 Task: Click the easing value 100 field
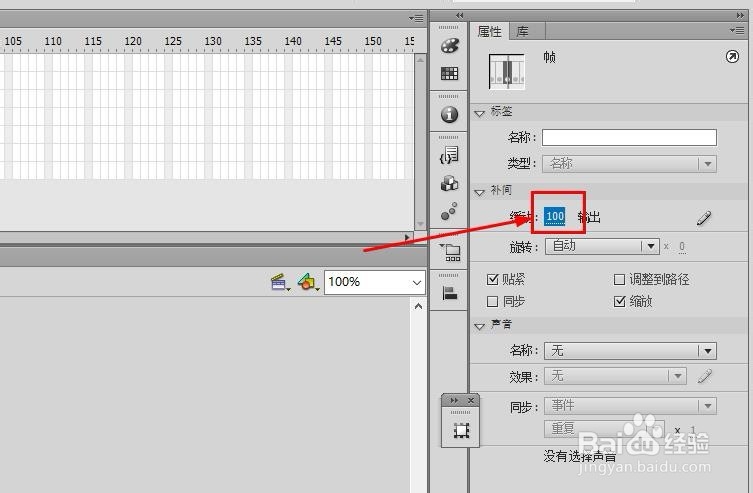tap(555, 216)
